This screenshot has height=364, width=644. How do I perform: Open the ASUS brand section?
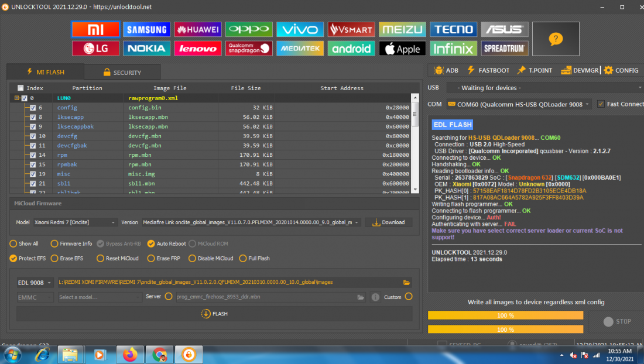tap(504, 29)
